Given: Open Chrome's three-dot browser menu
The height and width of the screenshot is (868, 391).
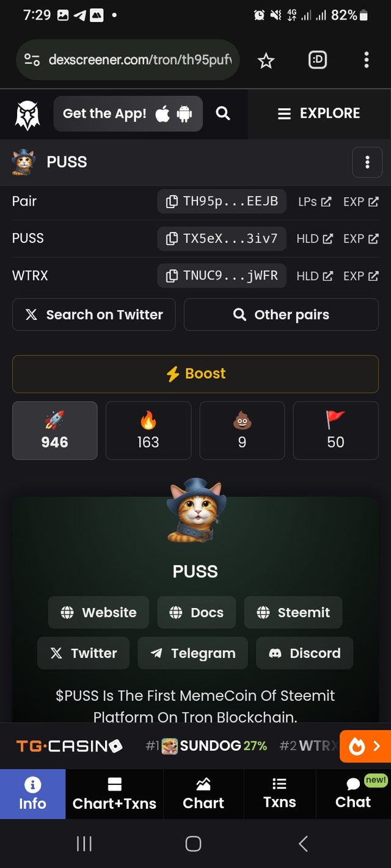Looking at the screenshot, I should [x=366, y=60].
